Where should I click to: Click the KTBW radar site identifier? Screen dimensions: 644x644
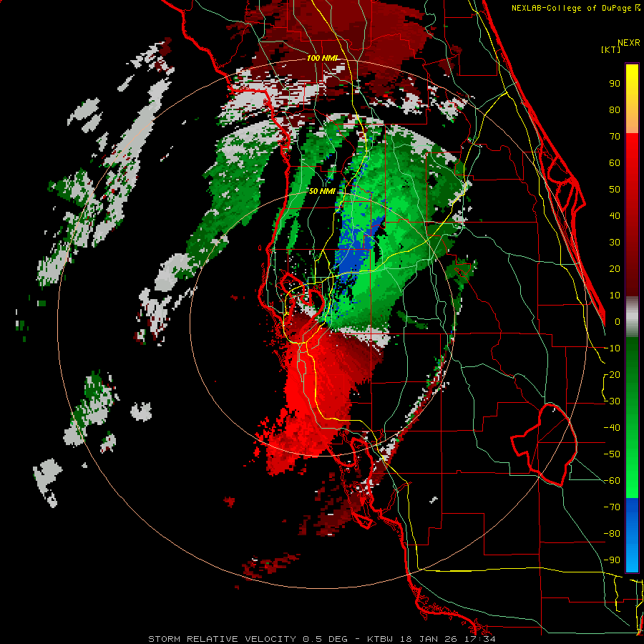[380, 639]
